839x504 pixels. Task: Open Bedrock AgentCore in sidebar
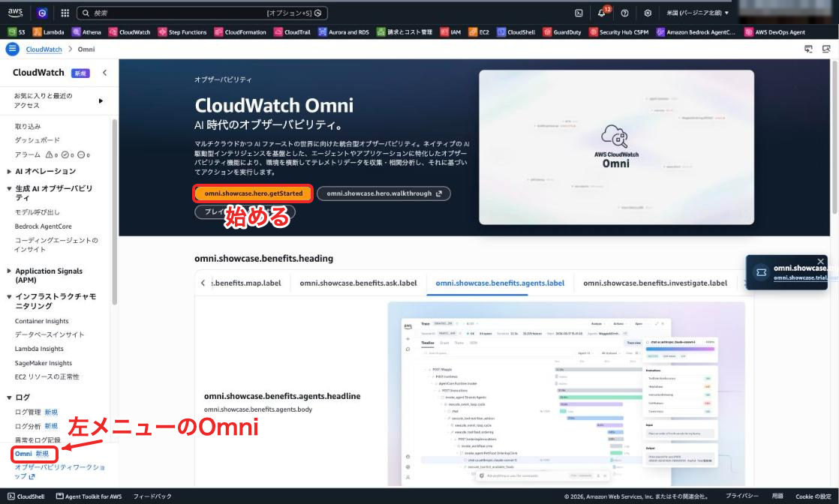pyautogui.click(x=44, y=226)
